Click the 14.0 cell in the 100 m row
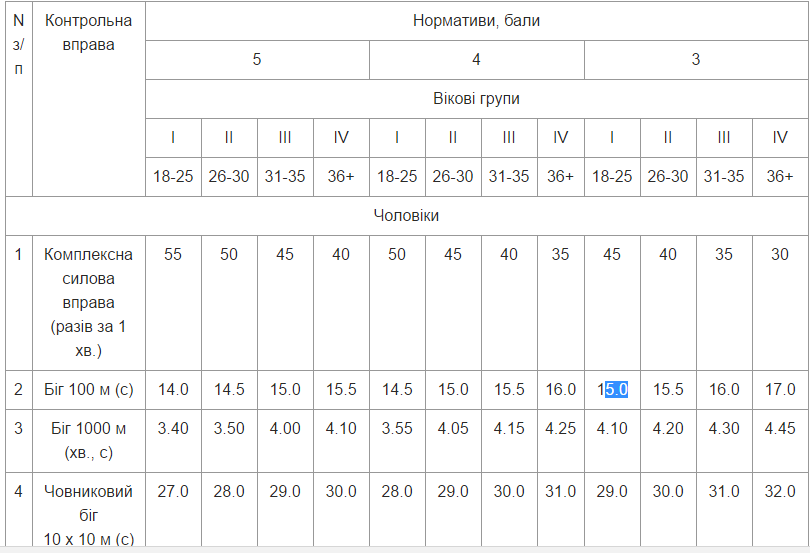The width and height of the screenshot is (810, 553). (x=173, y=389)
